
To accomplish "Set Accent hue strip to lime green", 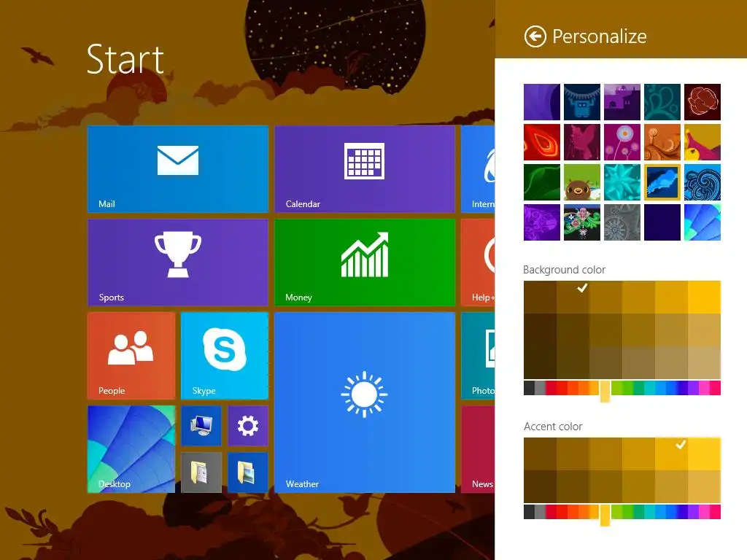I will point(616,512).
